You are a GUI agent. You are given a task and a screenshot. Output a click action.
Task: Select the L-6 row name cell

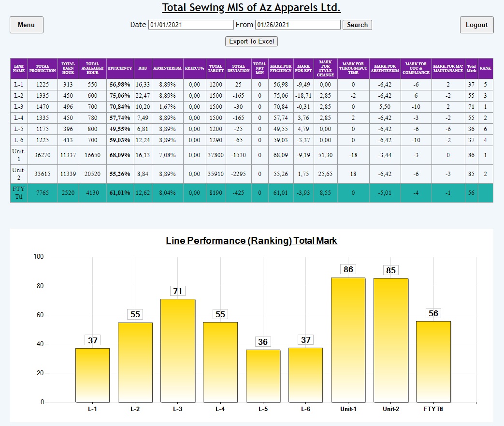click(x=19, y=140)
